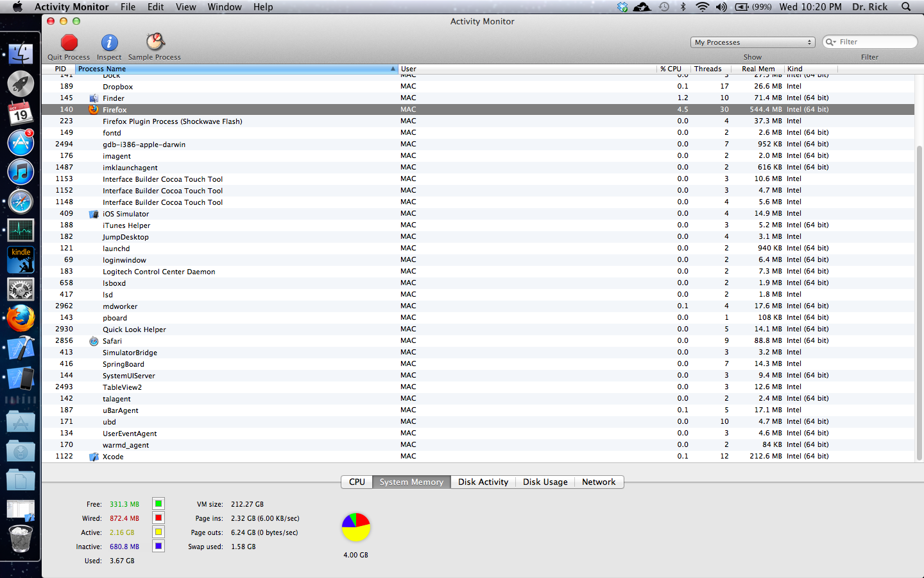924x578 pixels.
Task: Click the Finder icon in the process row
Action: point(94,98)
